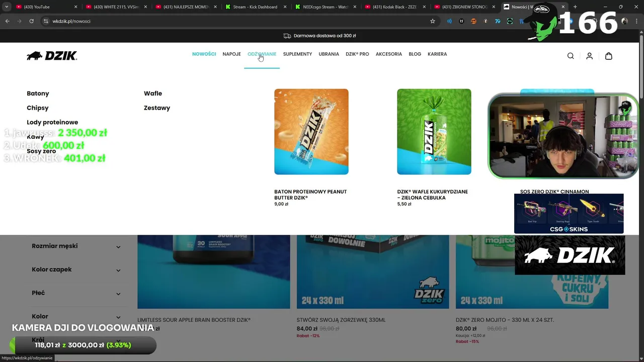Click the orange round extension icon
644x362 pixels.
(473, 21)
